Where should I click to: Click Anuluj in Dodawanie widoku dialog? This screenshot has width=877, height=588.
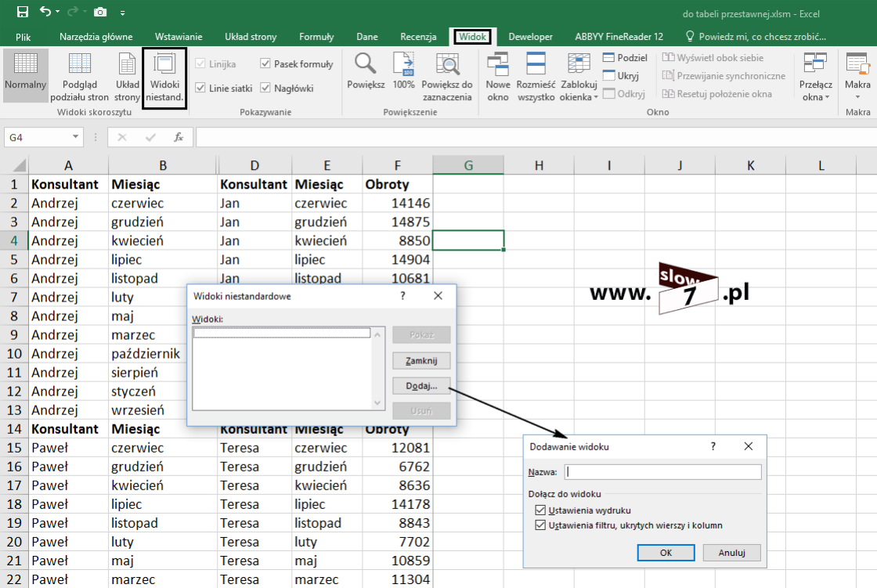click(731, 553)
